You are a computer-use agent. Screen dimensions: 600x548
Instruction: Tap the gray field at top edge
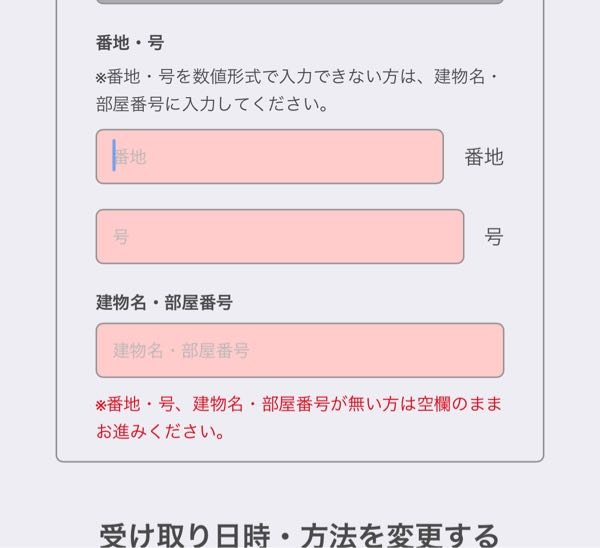pos(300,2)
